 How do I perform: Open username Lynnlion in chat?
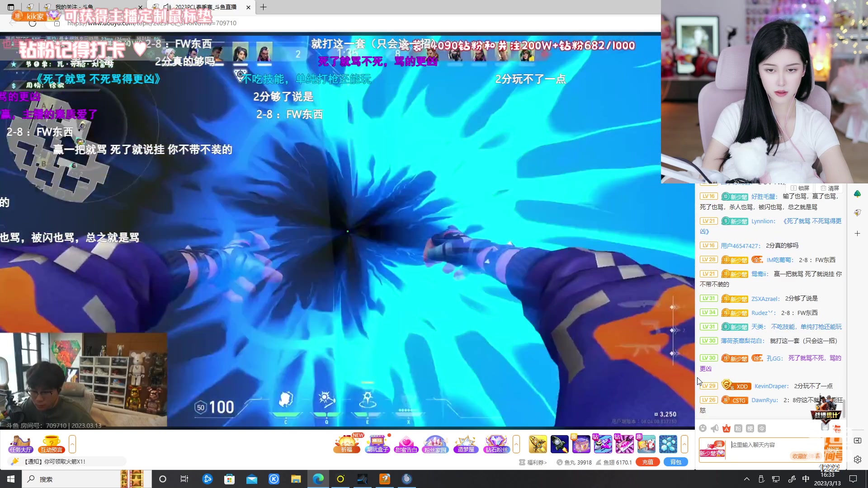763,221
